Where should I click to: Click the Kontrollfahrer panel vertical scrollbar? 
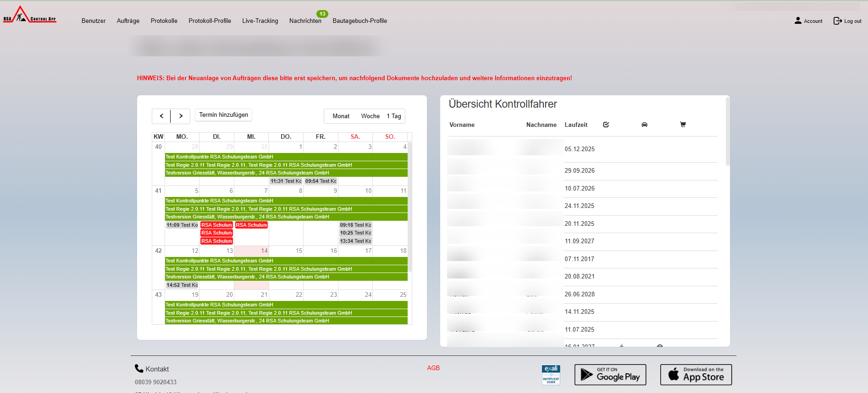(x=728, y=131)
